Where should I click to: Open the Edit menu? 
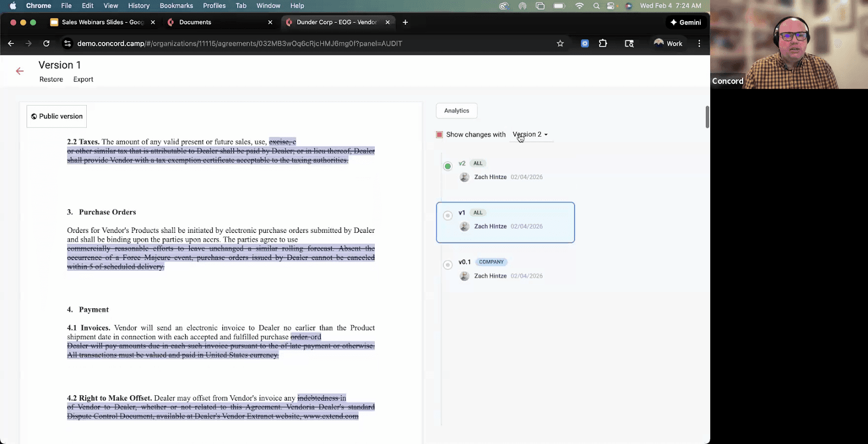point(87,5)
